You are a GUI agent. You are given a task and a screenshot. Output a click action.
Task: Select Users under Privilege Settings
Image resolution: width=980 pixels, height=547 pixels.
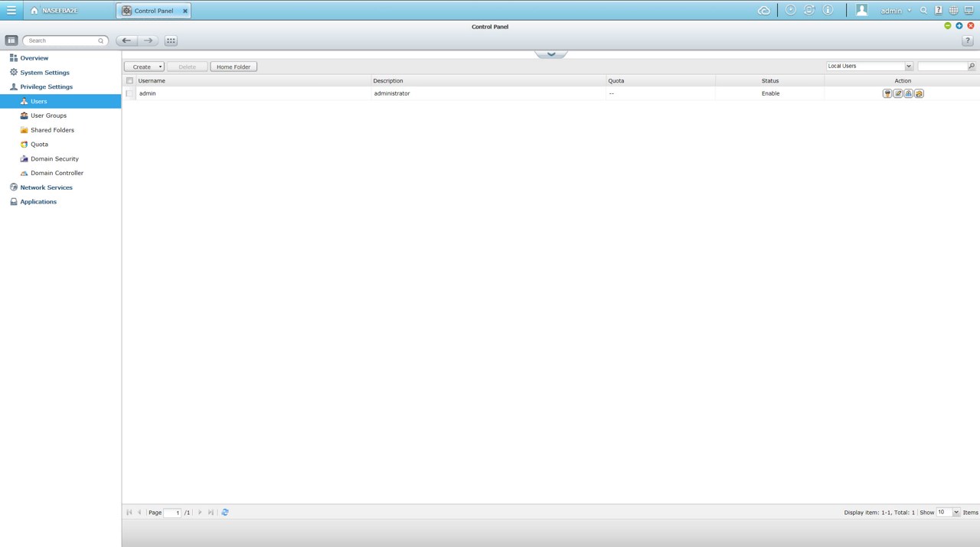(60, 101)
